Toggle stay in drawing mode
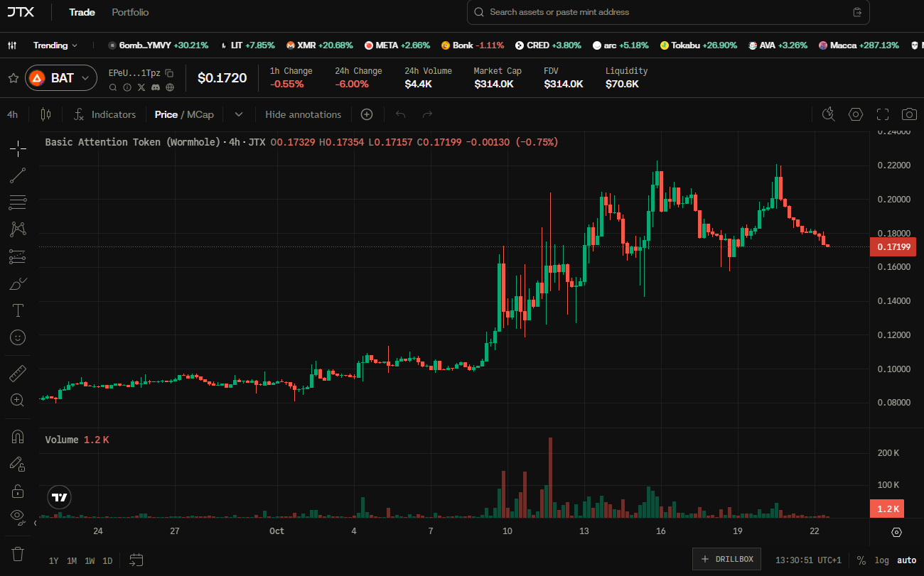924x576 pixels. click(x=18, y=464)
